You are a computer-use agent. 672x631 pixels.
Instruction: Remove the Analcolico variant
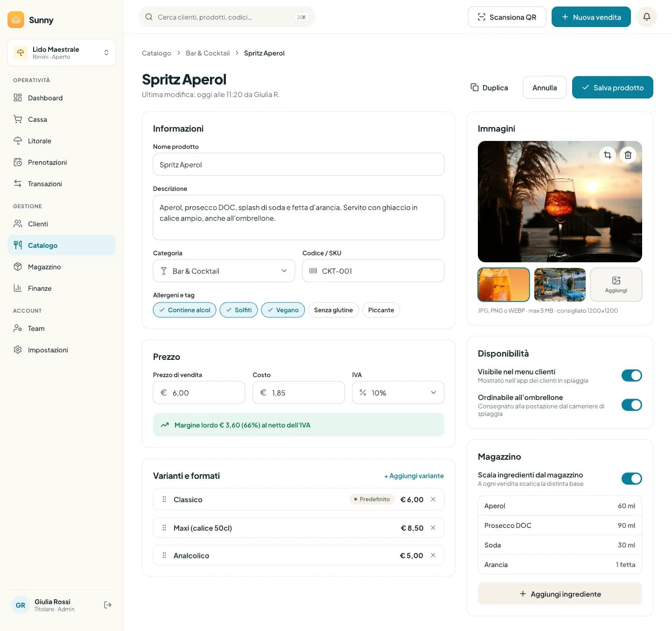click(x=433, y=555)
